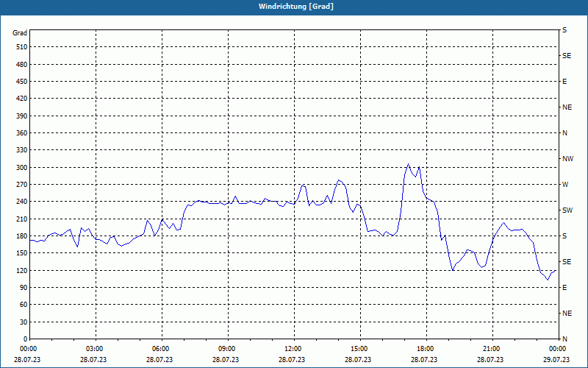
Task: Pick the 420 label on the degree axis
Action: [x=22, y=99]
